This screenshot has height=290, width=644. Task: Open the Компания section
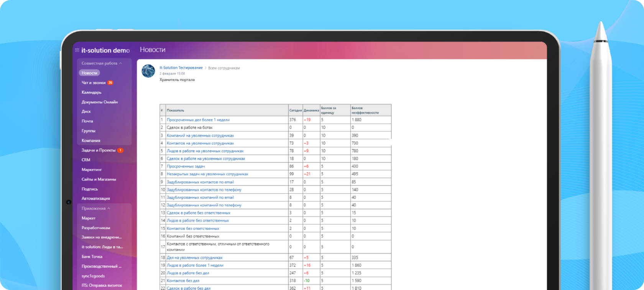point(91,141)
